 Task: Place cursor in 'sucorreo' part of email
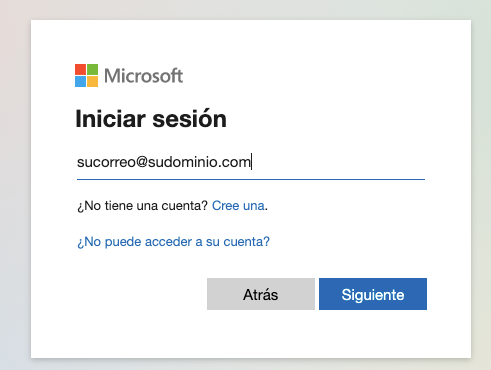coord(106,162)
